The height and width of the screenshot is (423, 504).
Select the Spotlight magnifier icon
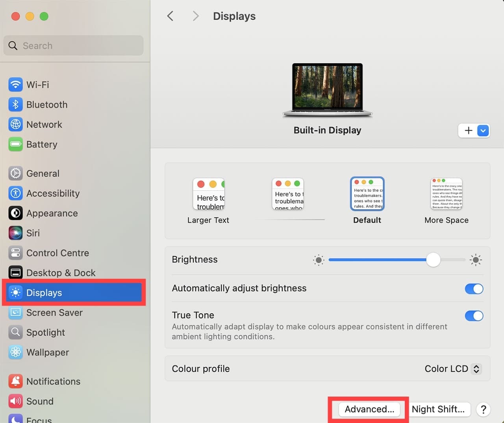[x=15, y=332]
